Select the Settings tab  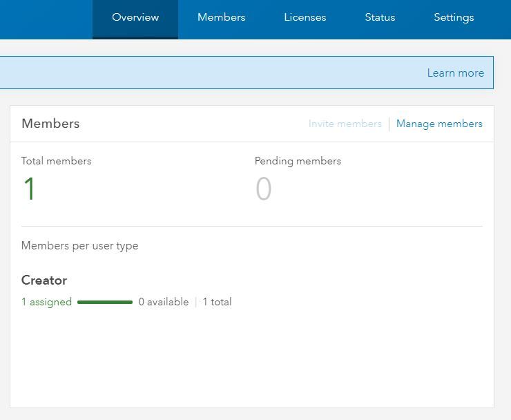454,18
